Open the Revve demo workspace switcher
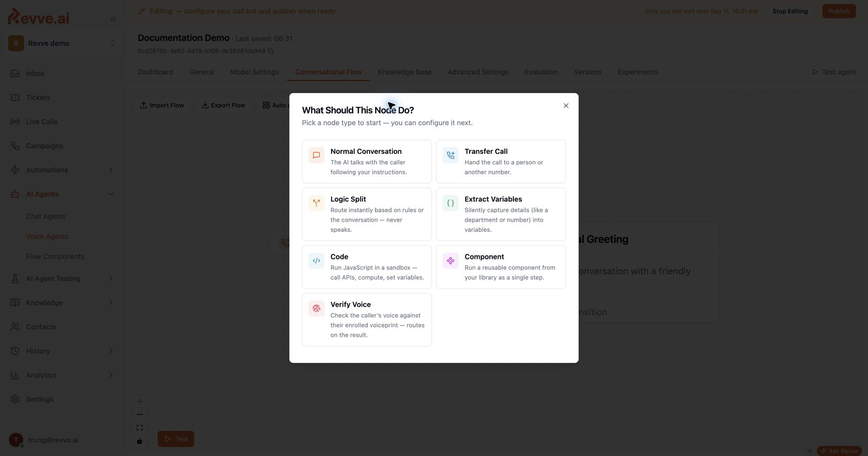868x456 pixels. 62,43
